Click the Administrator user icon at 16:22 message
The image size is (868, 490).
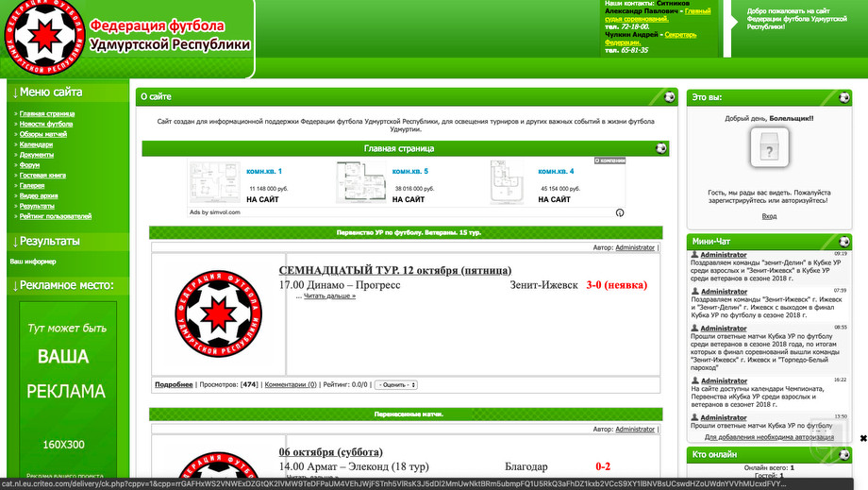pyautogui.click(x=694, y=380)
